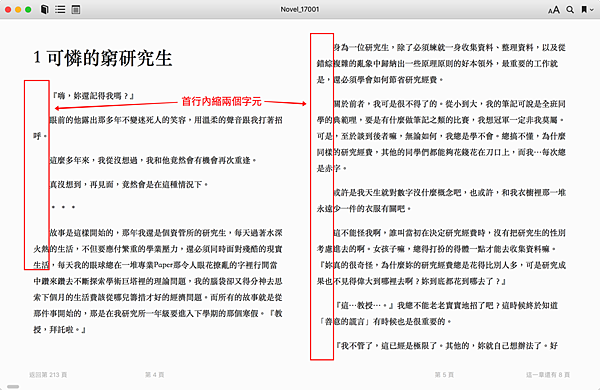600x390 pixels.
Task: Click the page 5 label
Action: pos(444,375)
